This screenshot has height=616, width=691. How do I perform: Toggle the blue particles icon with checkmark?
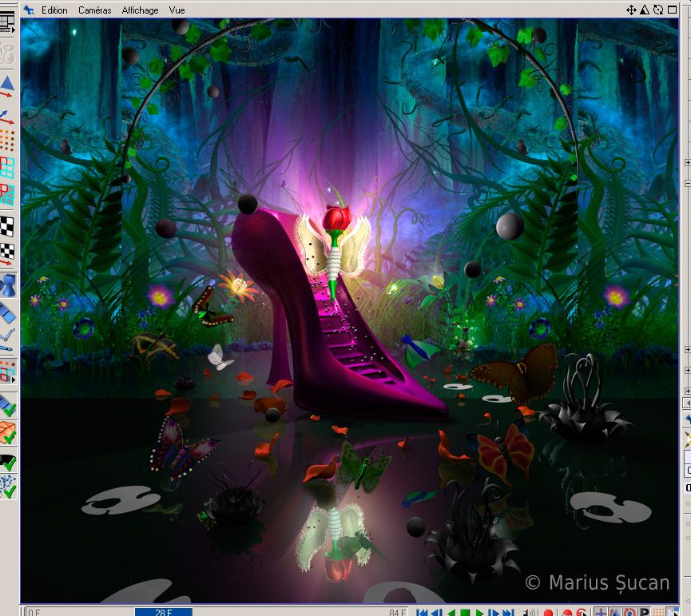(x=8, y=487)
